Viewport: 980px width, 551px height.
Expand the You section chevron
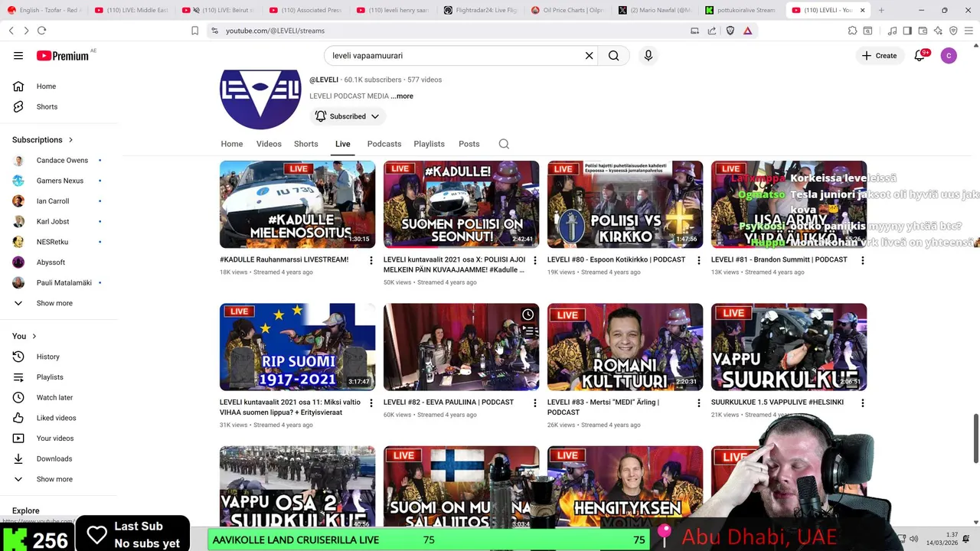[x=34, y=336]
